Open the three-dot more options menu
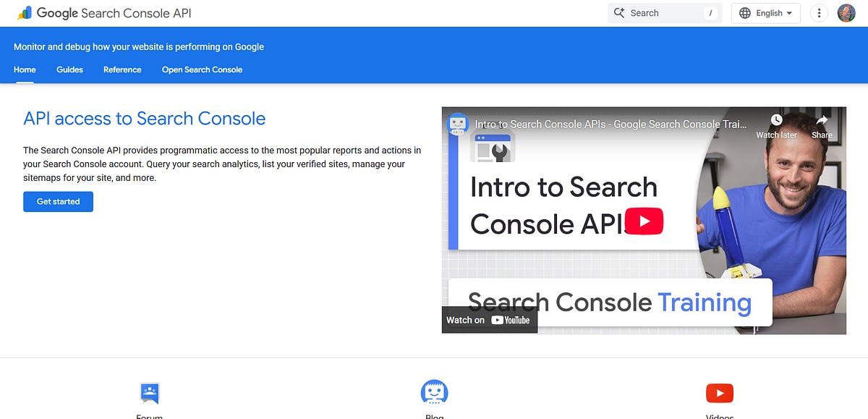Image resolution: width=868 pixels, height=419 pixels. [x=818, y=12]
